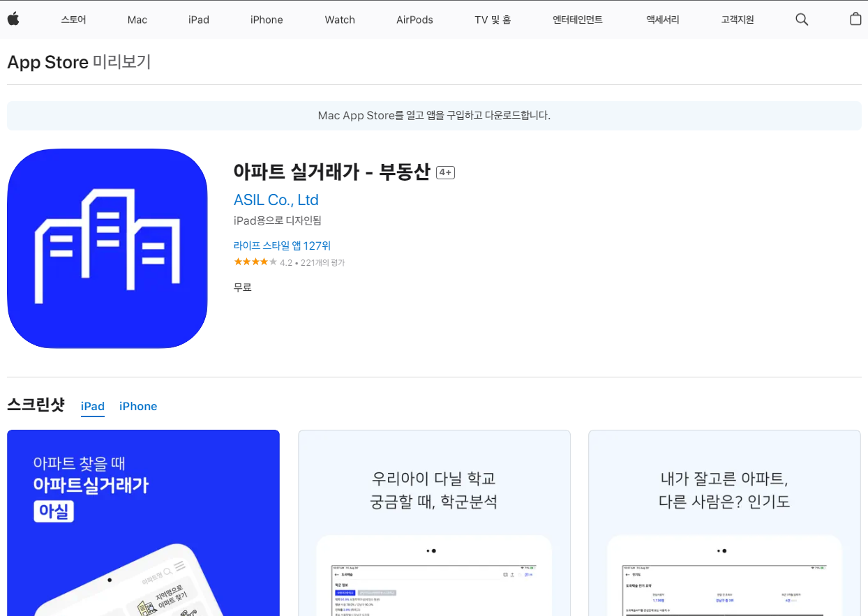Image resolution: width=868 pixels, height=616 pixels.
Task: Click the 학군분석 screenshot thumbnail
Action: click(x=434, y=523)
